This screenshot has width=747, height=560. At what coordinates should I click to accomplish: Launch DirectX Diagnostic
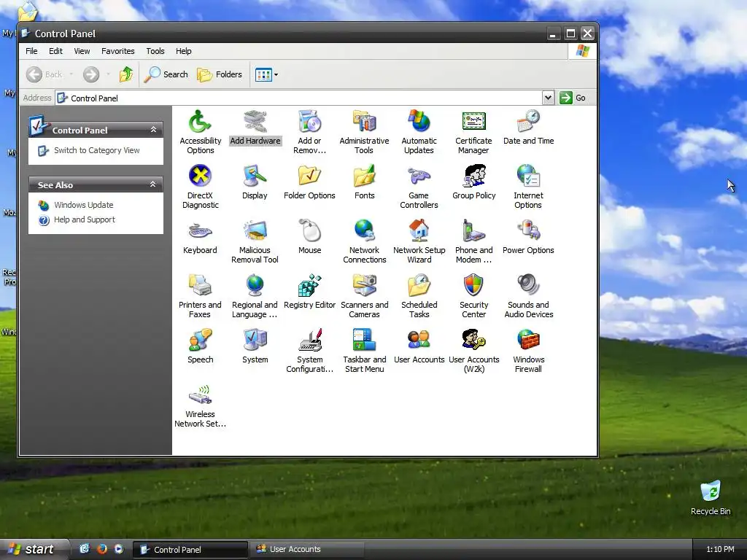200,187
